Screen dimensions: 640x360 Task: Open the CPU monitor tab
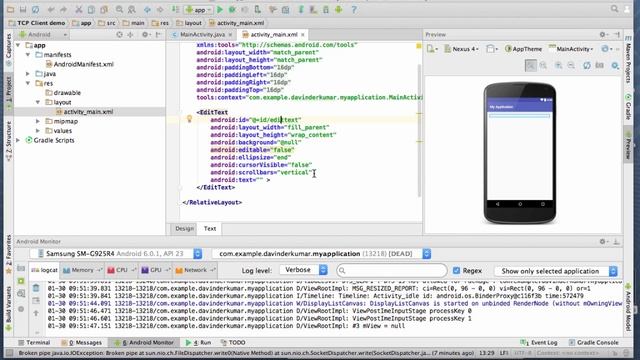click(x=122, y=270)
